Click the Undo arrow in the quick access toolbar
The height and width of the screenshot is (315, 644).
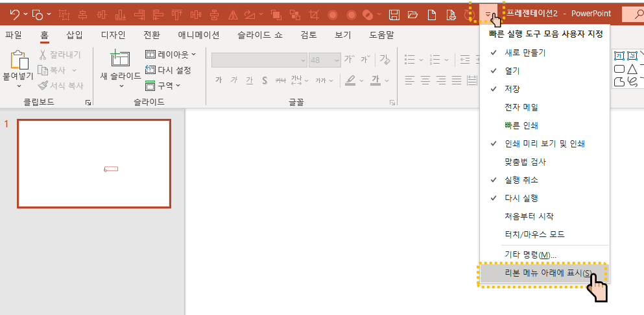pyautogui.click(x=14, y=15)
